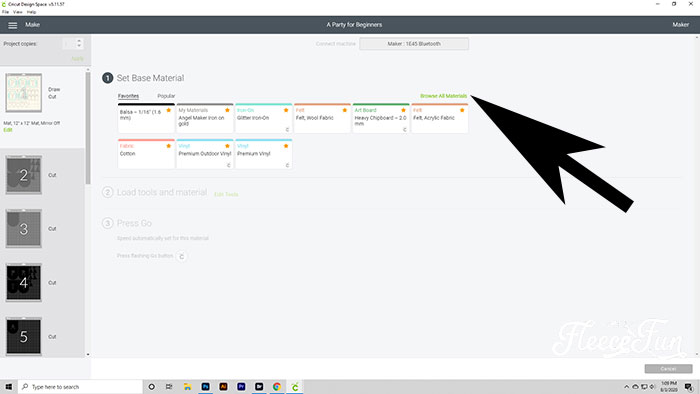
Task: Select mat 4 thumbnail
Action: 24,282
